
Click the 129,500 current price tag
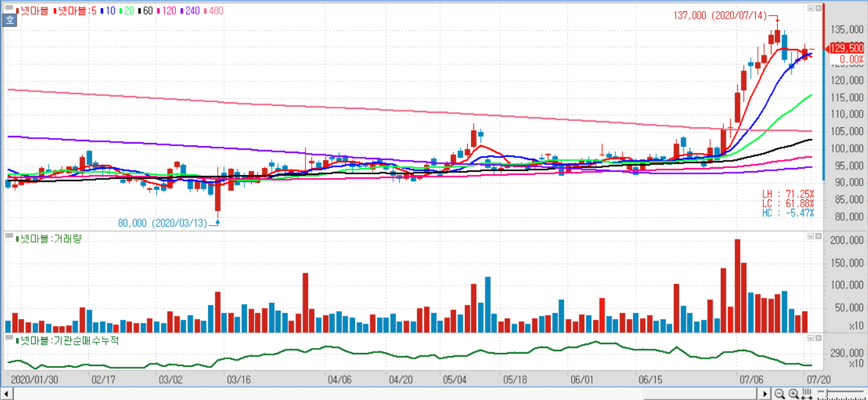click(846, 48)
